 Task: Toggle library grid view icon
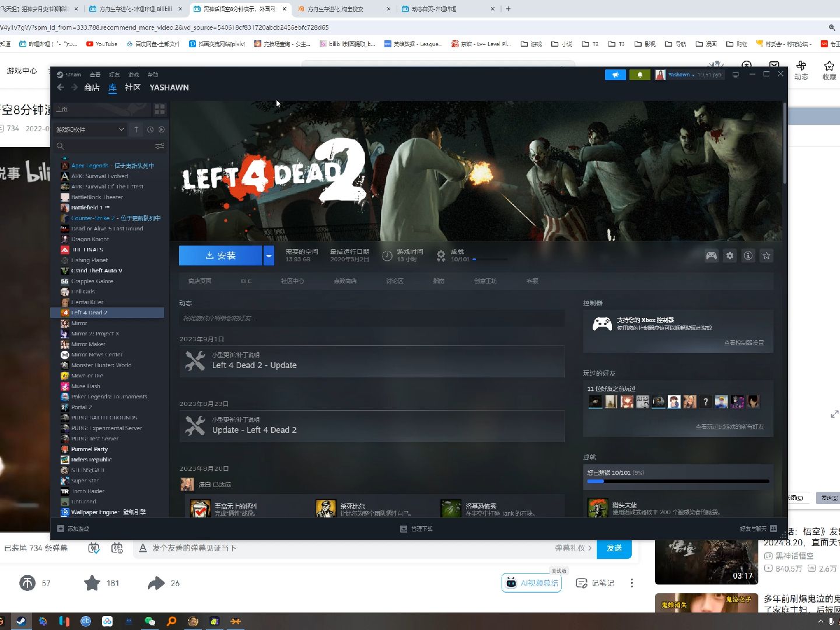point(160,109)
